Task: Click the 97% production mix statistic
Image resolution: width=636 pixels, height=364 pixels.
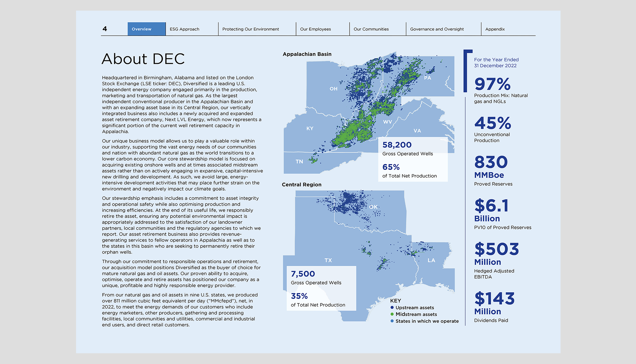Action: [492, 84]
